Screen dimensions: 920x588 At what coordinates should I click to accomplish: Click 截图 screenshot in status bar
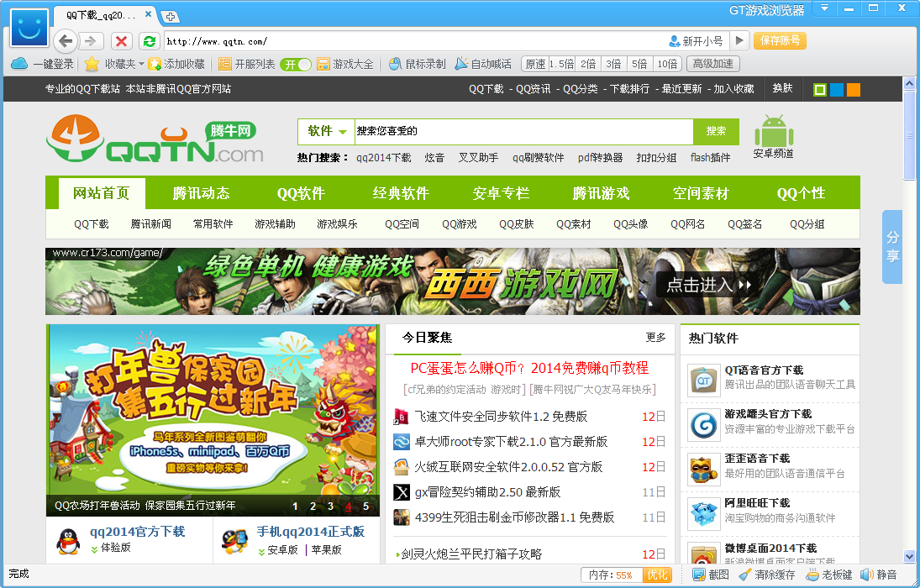point(711,575)
